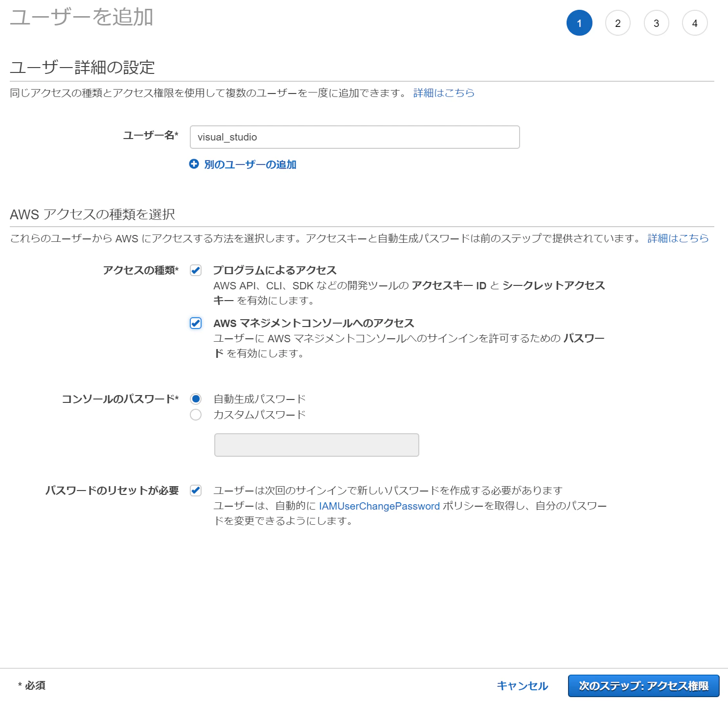Open 別のユーザーの追加 link
Screen dimensions: 728x703
tap(250, 164)
